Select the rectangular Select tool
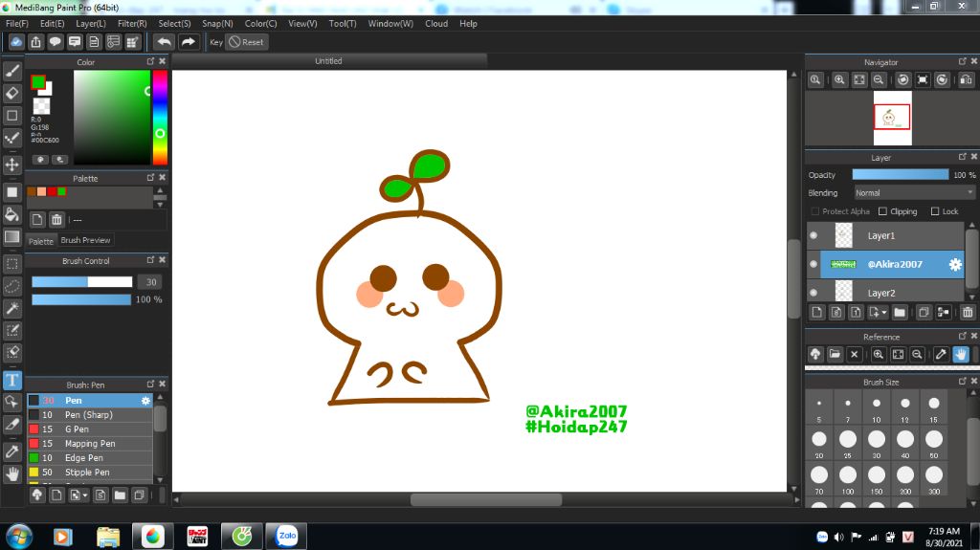This screenshot has width=980, height=550. point(12,264)
